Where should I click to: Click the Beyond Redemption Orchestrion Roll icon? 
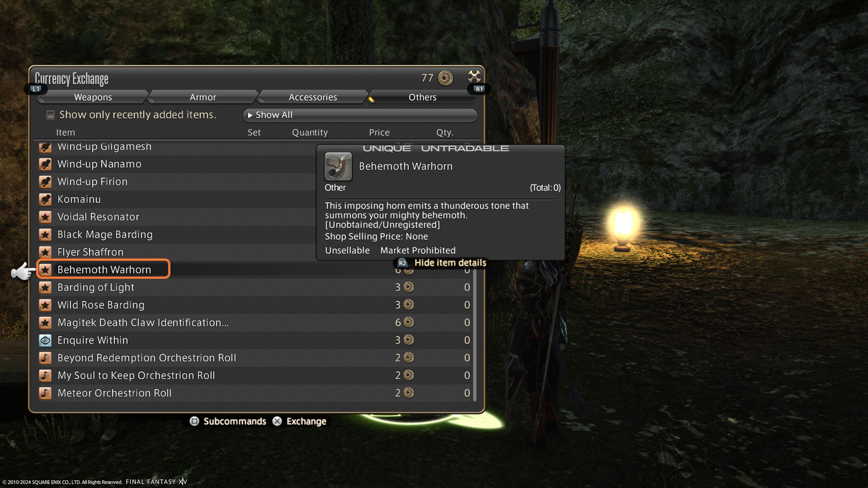[46, 358]
